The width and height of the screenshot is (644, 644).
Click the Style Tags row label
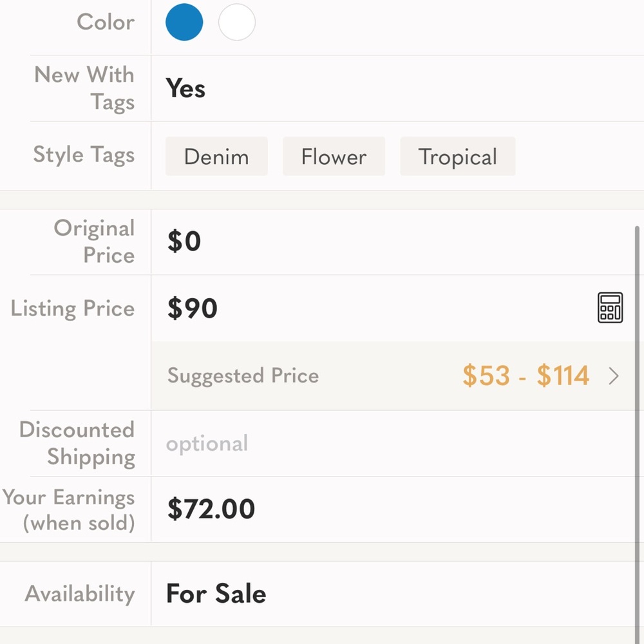click(x=84, y=155)
